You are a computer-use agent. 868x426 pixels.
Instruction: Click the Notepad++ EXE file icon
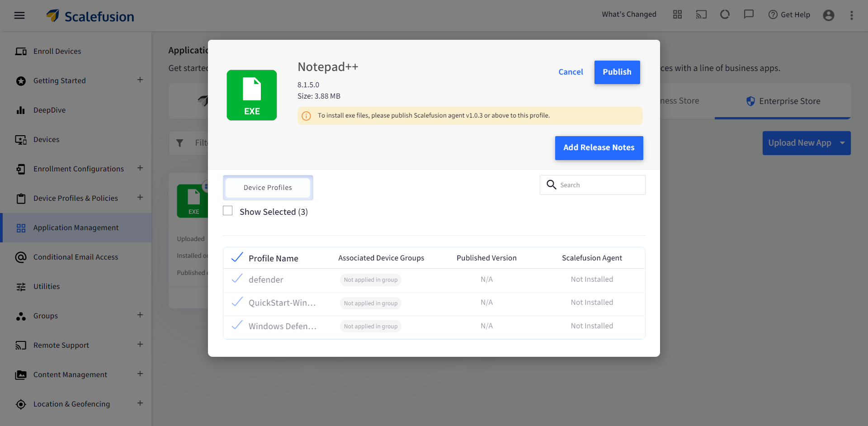point(252,95)
